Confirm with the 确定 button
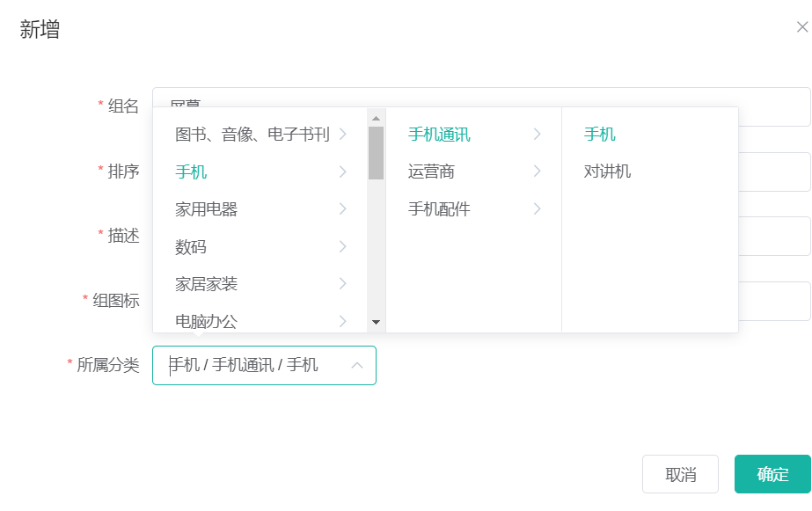 772,474
